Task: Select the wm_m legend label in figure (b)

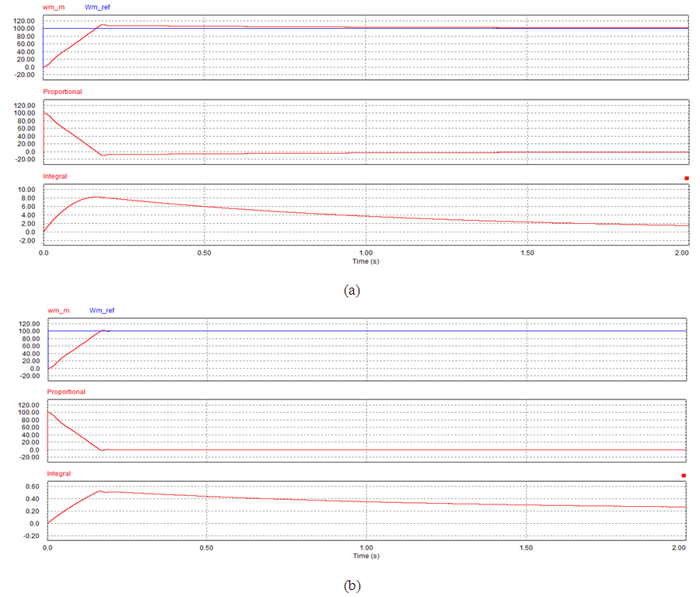Action: [58, 310]
